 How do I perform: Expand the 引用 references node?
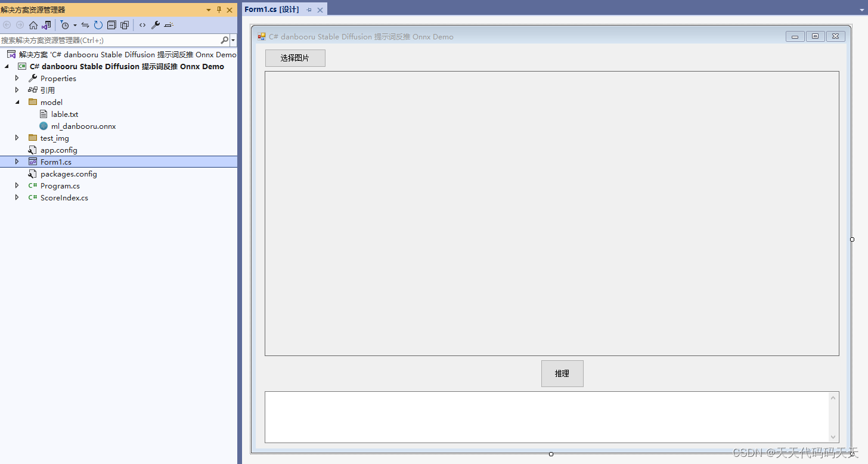coord(17,90)
